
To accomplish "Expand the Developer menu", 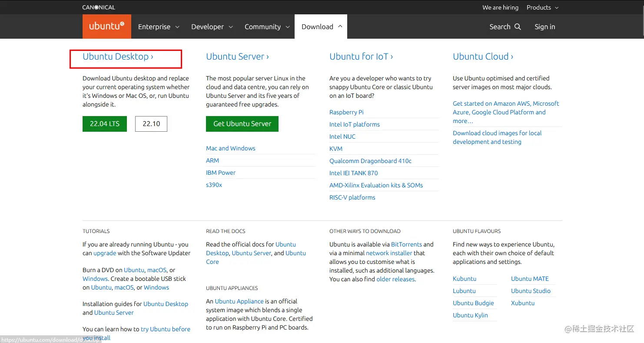I will point(212,27).
